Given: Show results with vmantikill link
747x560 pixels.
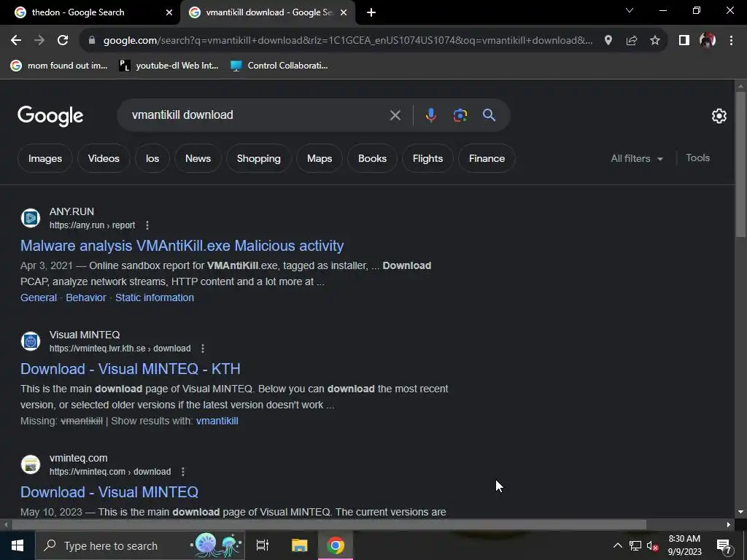Looking at the screenshot, I should [217, 421].
